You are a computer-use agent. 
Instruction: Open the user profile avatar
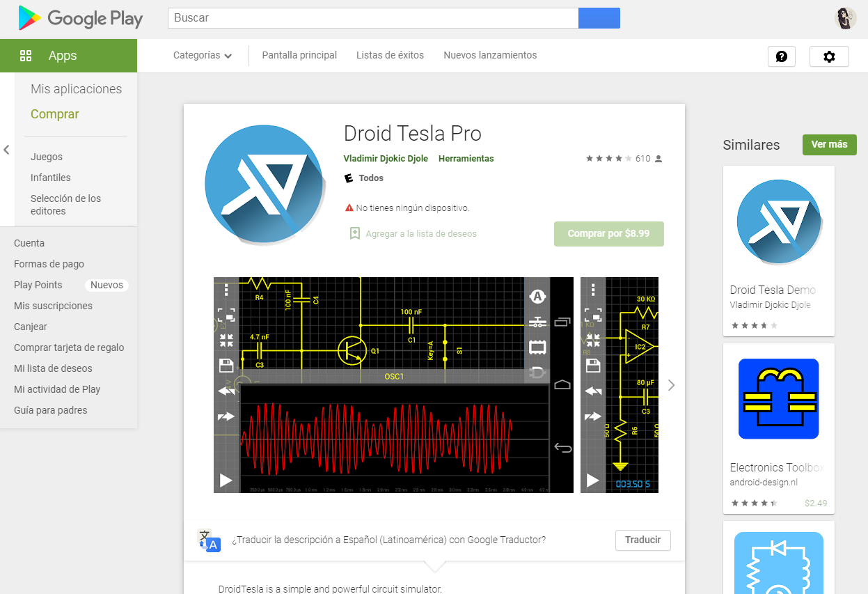pyautogui.click(x=846, y=18)
